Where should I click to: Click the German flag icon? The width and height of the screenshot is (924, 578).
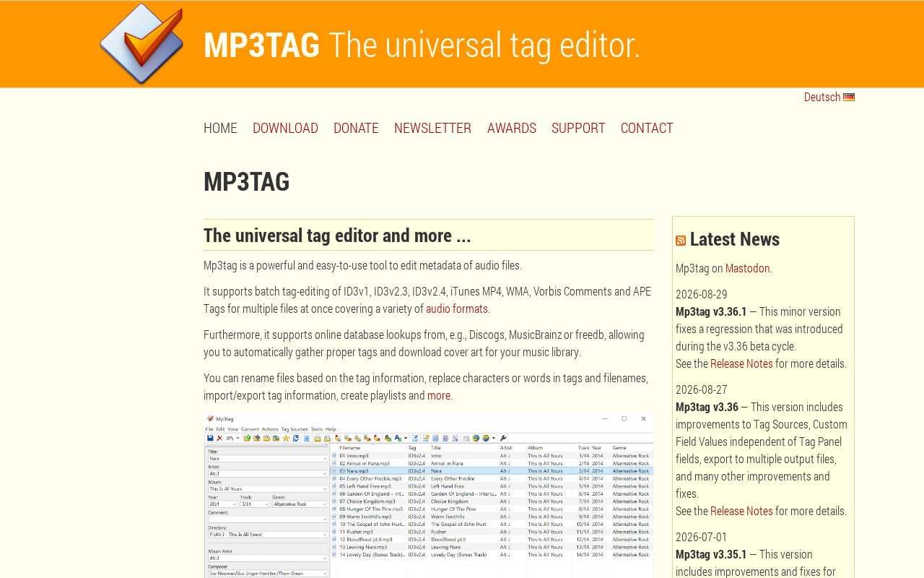click(x=849, y=98)
